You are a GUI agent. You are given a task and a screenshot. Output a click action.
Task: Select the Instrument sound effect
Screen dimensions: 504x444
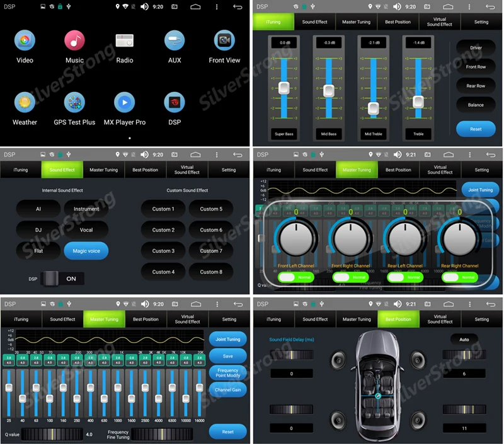coord(86,209)
